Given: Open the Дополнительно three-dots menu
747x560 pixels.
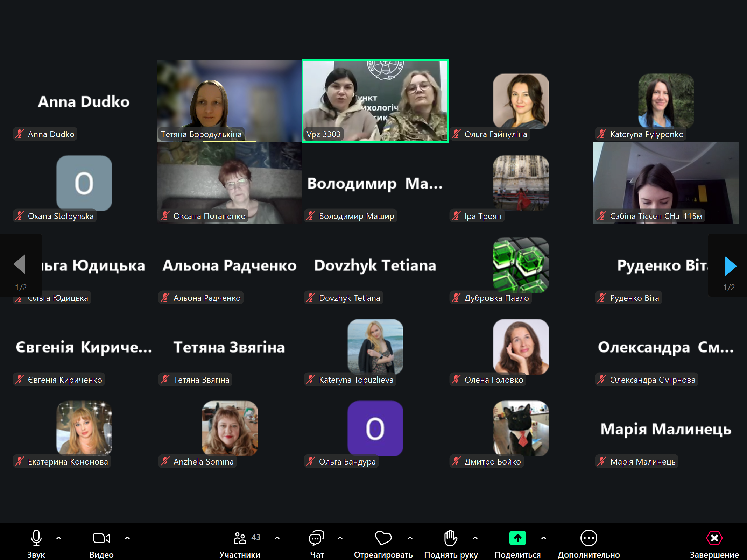Looking at the screenshot, I should pos(589,538).
